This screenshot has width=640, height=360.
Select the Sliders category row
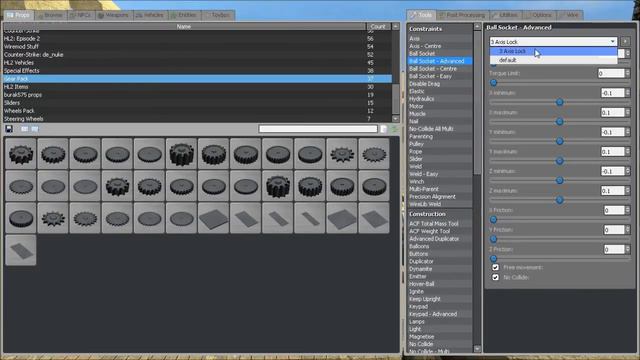click(197, 103)
